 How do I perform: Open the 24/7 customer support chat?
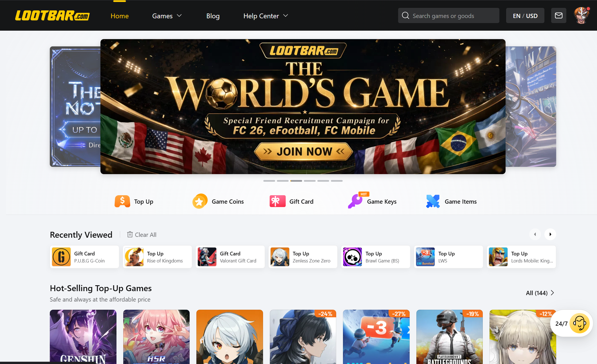pyautogui.click(x=572, y=323)
